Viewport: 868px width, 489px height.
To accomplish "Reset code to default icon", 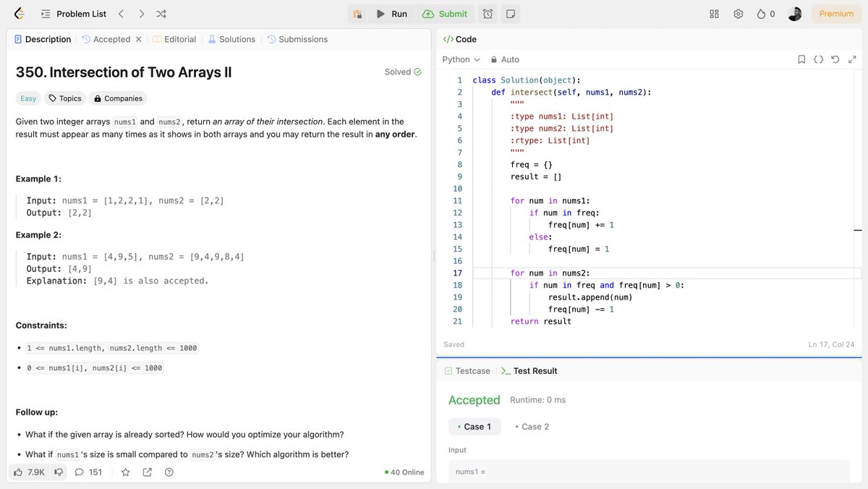I will [x=835, y=59].
